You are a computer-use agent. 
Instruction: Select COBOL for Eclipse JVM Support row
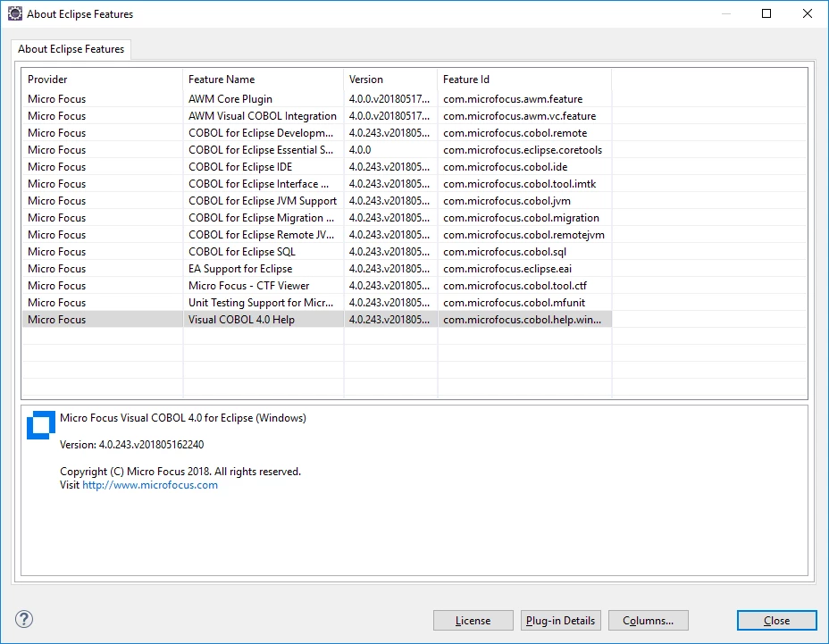click(317, 201)
